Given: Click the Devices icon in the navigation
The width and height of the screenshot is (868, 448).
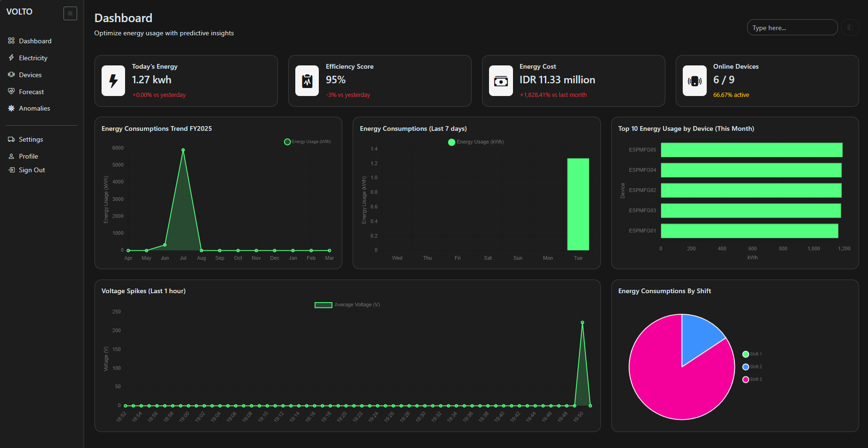Looking at the screenshot, I should (x=11, y=74).
